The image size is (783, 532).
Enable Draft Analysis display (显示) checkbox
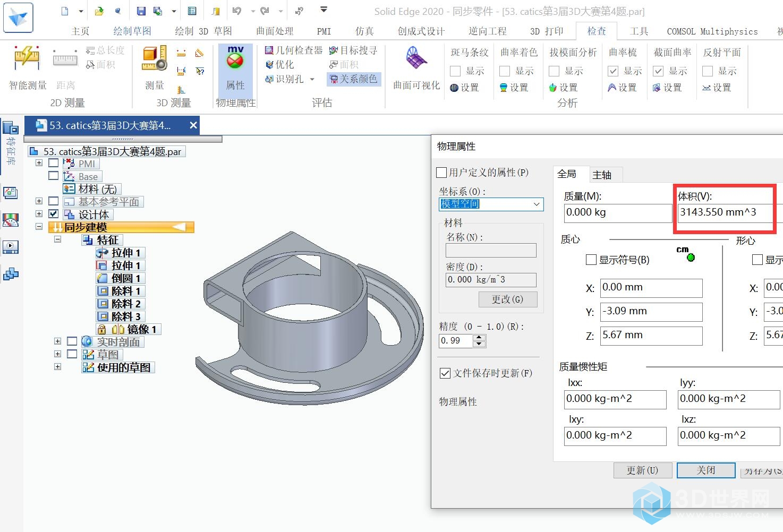point(554,71)
